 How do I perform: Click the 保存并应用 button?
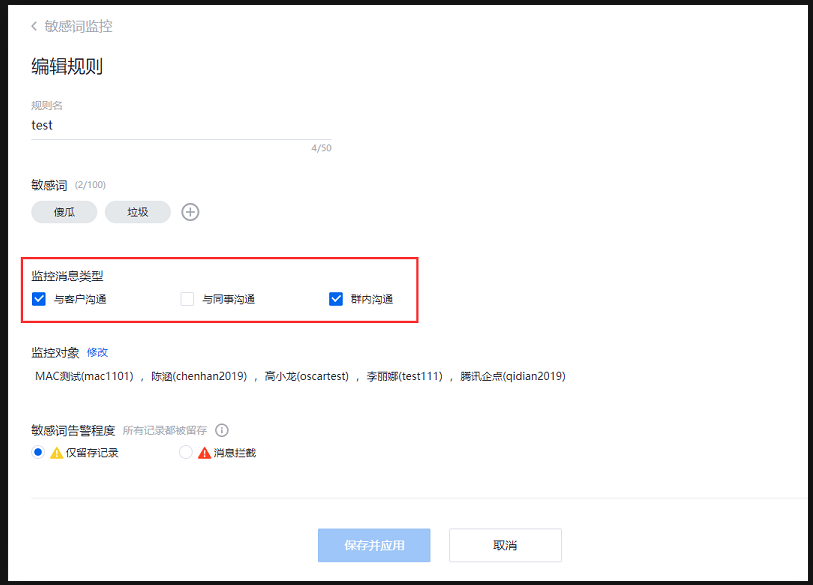(374, 545)
